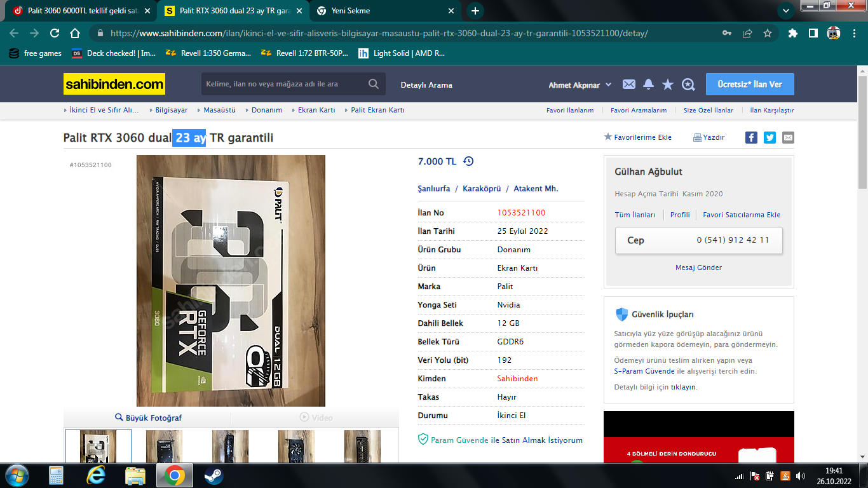This screenshot has width=868, height=488.
Task: Click the 'Param Güvende ile Satın Almak İstiyorum' link
Action: tap(500, 440)
